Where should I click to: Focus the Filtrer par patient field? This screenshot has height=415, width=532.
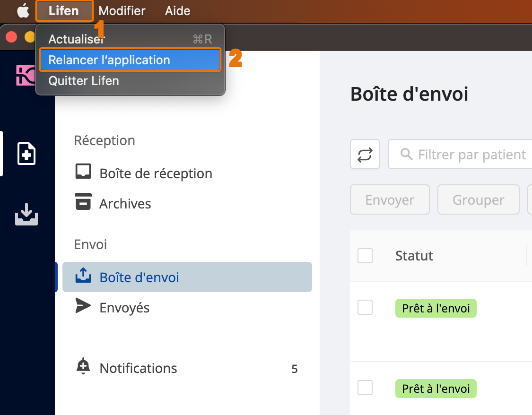pos(460,154)
